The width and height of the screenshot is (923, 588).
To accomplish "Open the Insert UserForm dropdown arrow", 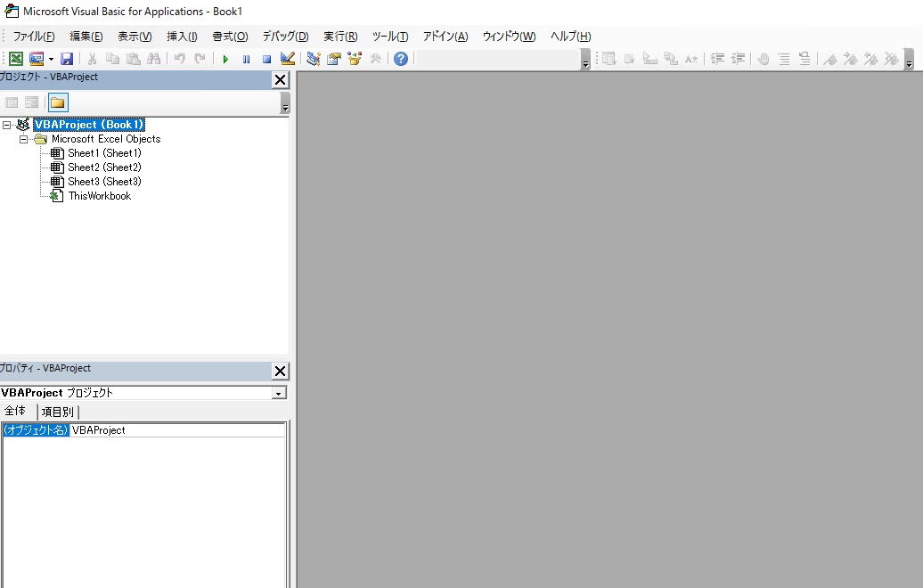I will tap(49, 59).
